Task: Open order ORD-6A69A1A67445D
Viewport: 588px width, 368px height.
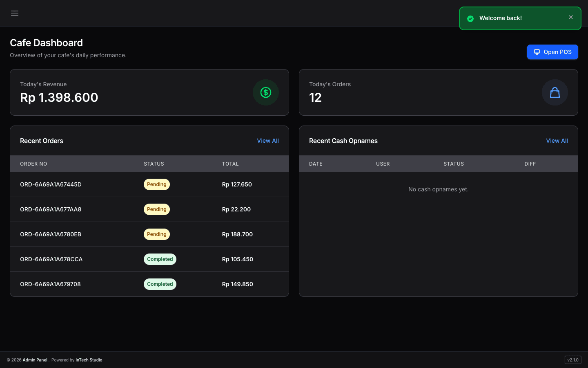Action: click(51, 184)
